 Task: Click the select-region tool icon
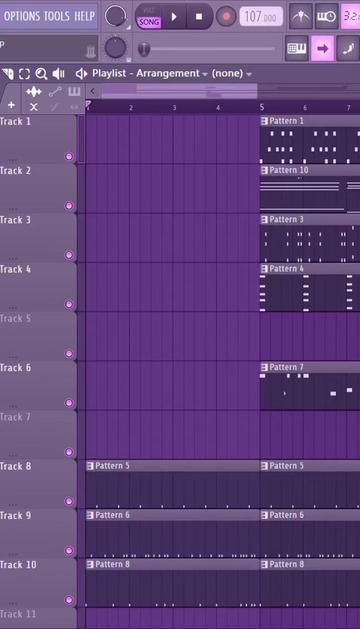click(x=24, y=74)
